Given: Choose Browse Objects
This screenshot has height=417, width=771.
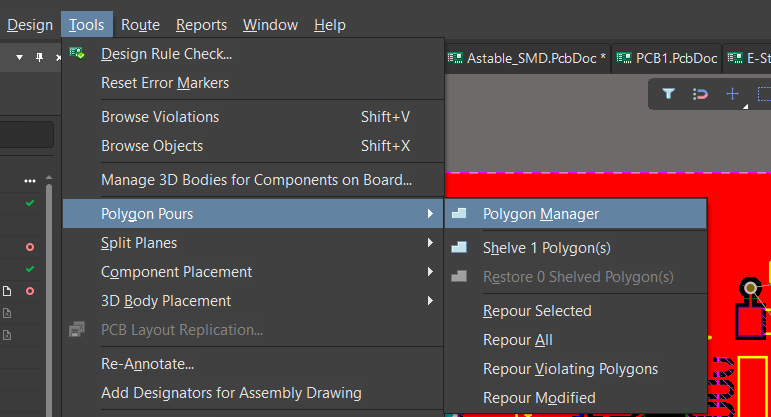Looking at the screenshot, I should [x=253, y=146].
